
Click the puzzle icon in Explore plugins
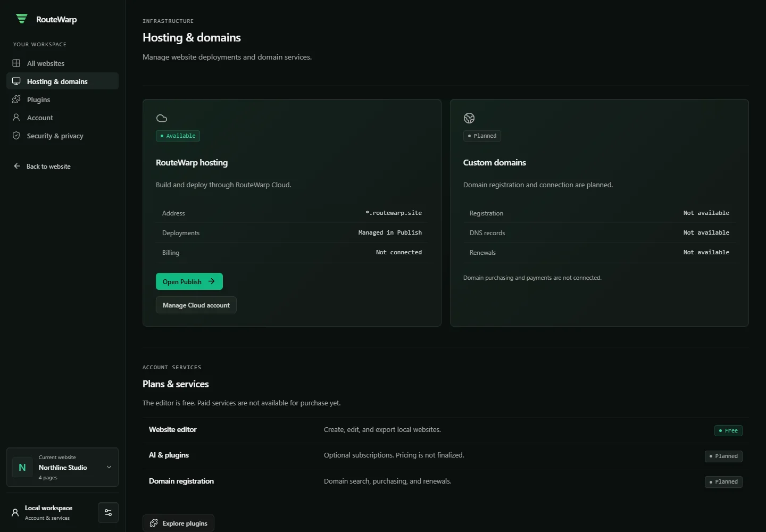coord(154,523)
